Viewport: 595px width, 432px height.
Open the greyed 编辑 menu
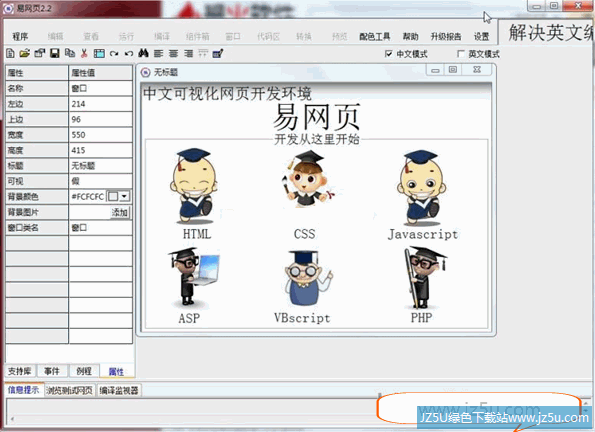tap(55, 36)
